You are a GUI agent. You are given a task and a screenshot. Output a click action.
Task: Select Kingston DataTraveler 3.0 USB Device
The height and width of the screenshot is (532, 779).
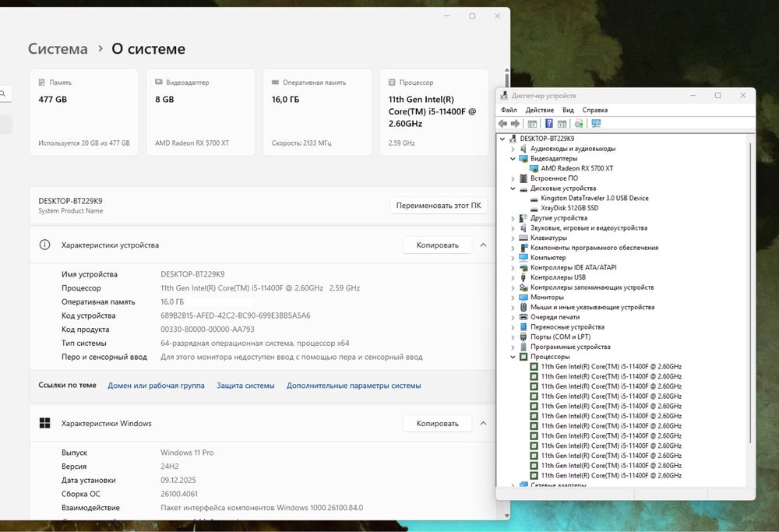[x=594, y=198]
